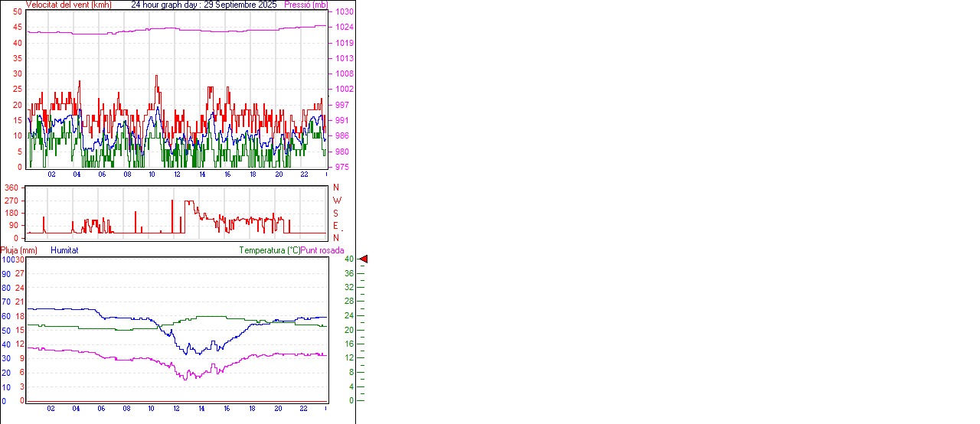Click the 360 value on wind direction axis

point(11,188)
